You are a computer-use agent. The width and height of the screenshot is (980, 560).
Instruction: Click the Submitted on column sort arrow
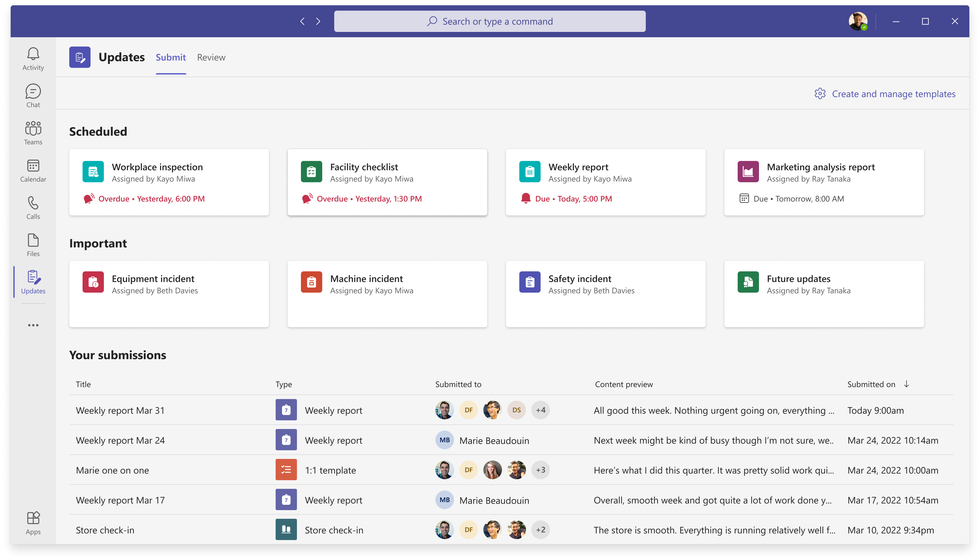(x=908, y=384)
